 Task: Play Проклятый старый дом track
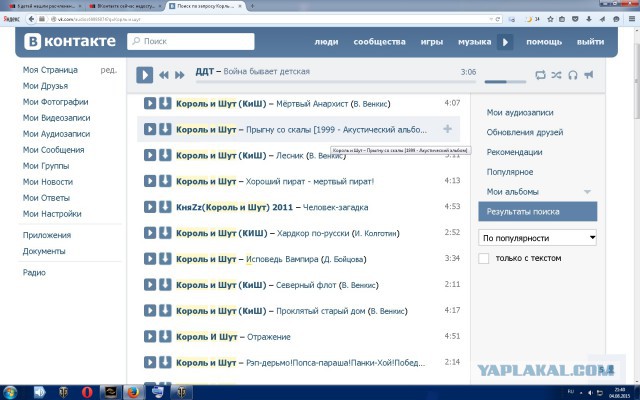(150, 310)
